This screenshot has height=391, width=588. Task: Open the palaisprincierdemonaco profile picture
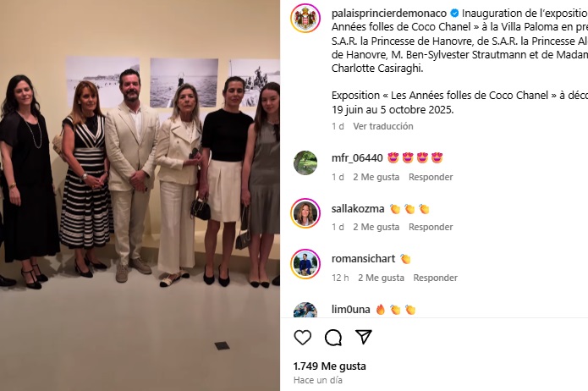pos(305,19)
